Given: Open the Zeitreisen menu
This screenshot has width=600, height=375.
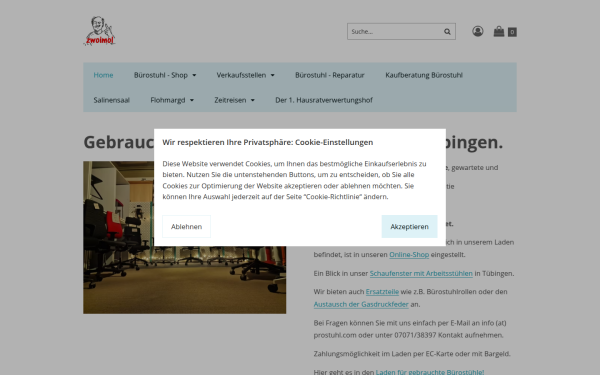Looking at the screenshot, I should pyautogui.click(x=230, y=100).
